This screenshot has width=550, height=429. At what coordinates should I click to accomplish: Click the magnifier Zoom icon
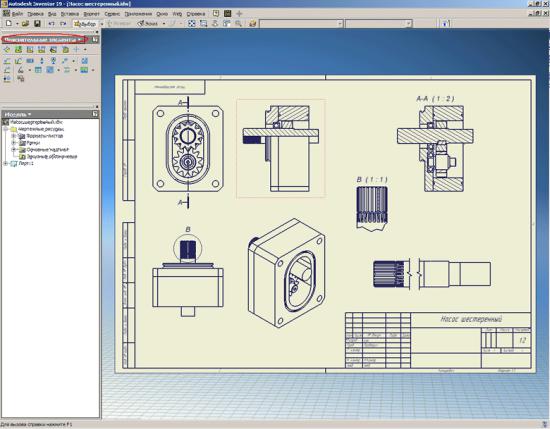pos(238,24)
